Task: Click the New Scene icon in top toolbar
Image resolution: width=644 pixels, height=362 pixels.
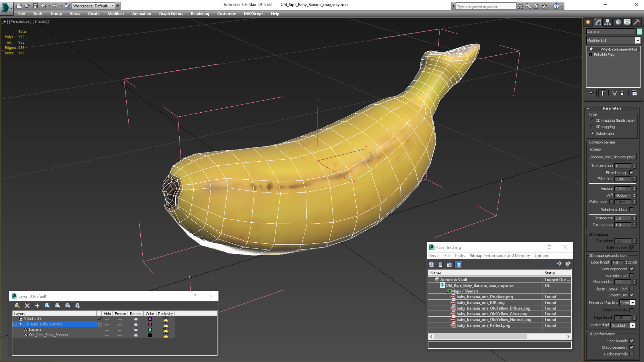Action: tap(19, 6)
